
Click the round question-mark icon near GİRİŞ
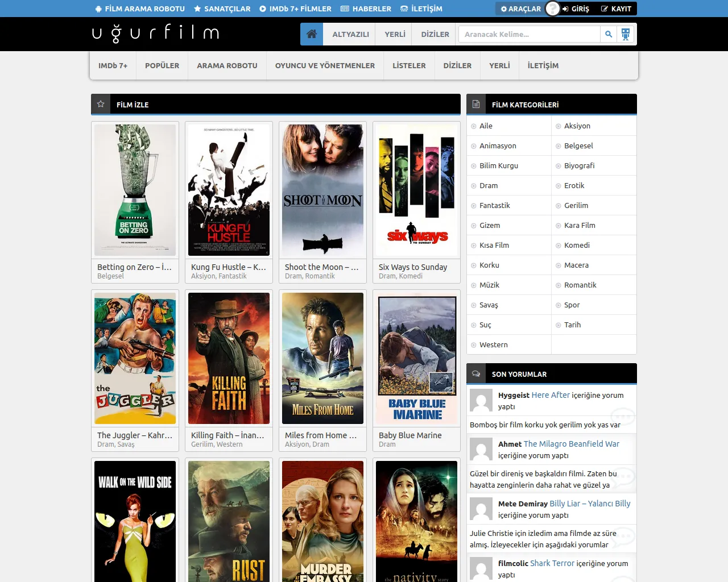[553, 9]
